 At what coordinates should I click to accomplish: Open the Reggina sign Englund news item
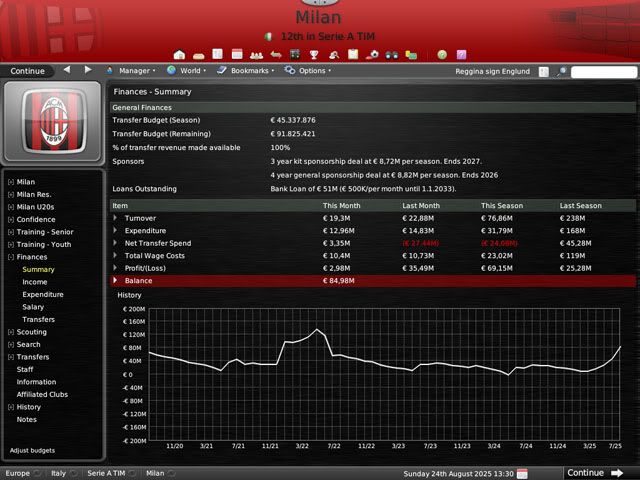click(493, 71)
